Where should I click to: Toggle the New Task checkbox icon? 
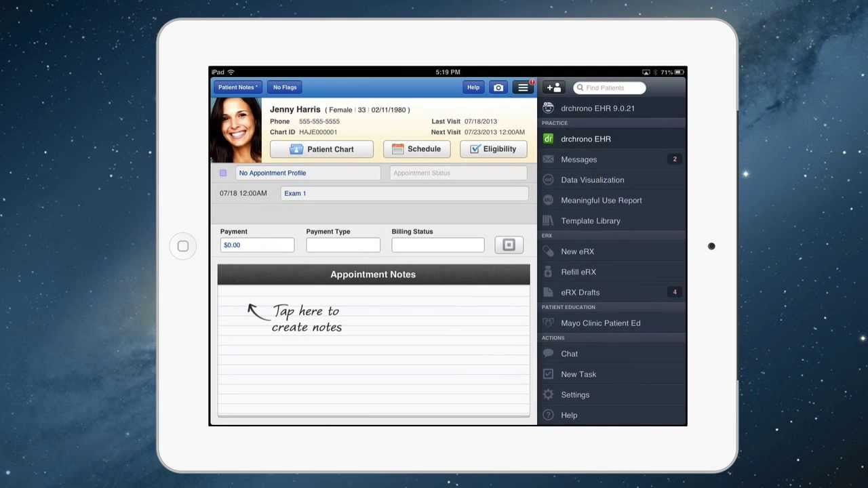[548, 374]
